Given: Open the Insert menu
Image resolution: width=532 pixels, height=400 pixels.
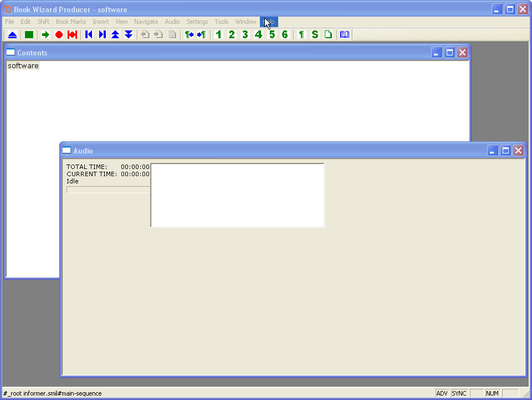Looking at the screenshot, I should [101, 22].
